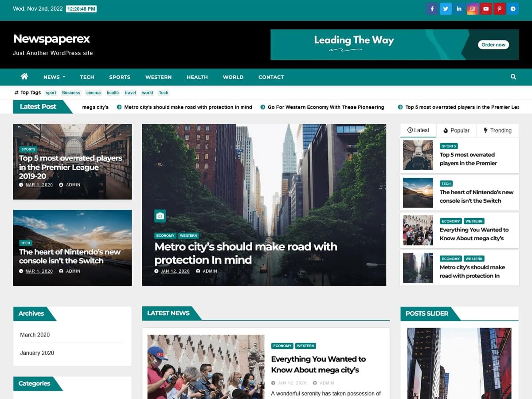Open the Telegram icon in the top bar
The height and width of the screenshot is (399, 532).
[x=512, y=8]
